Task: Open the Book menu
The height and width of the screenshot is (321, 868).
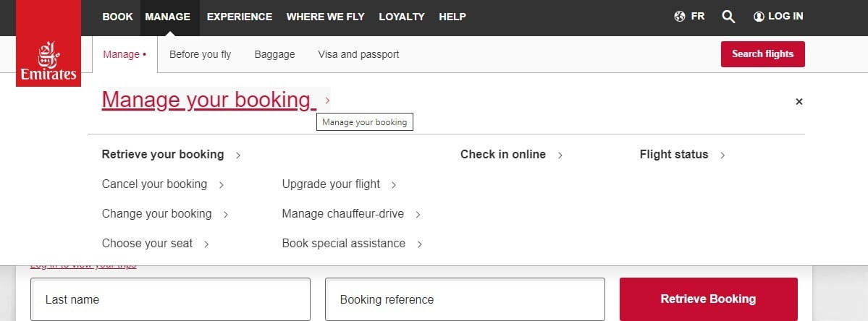Action: point(117,17)
